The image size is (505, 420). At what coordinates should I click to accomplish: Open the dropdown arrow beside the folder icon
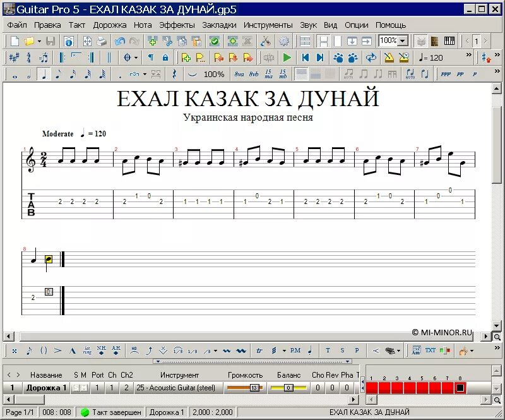click(39, 41)
